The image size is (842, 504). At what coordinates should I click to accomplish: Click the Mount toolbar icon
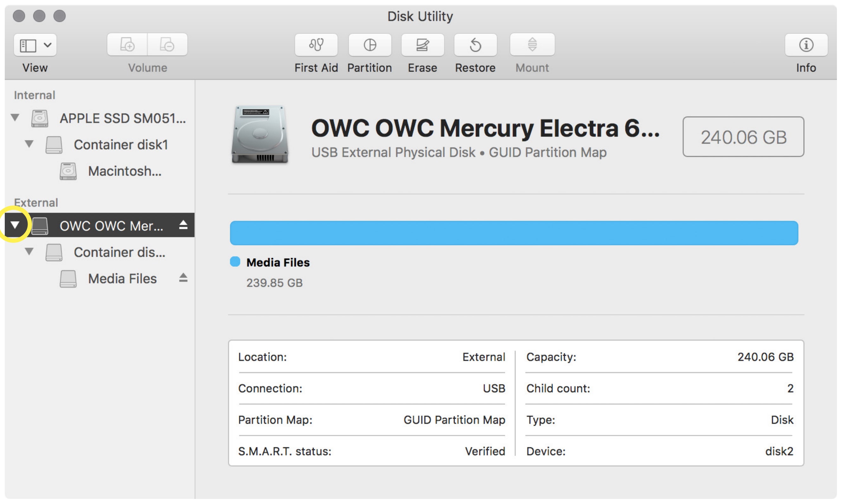(x=532, y=44)
